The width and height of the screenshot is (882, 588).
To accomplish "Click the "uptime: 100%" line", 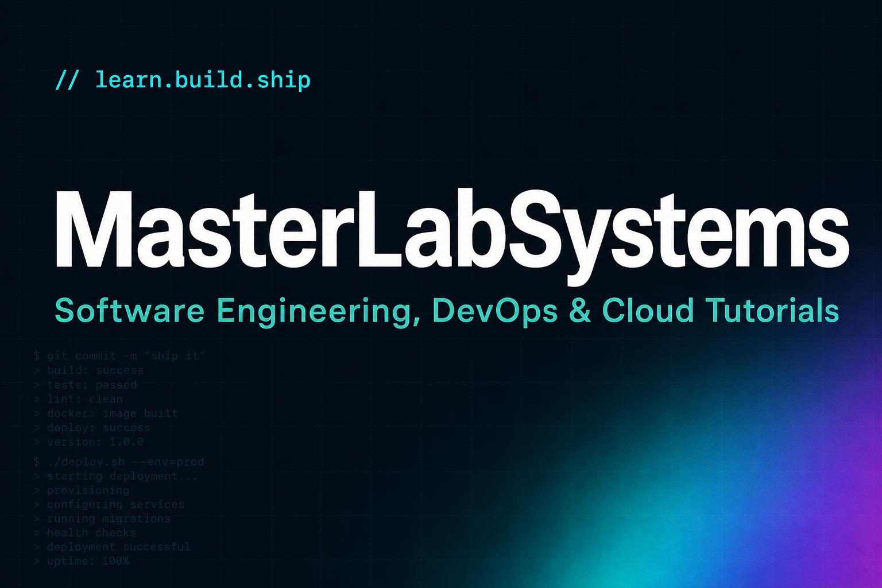I will coord(82,561).
